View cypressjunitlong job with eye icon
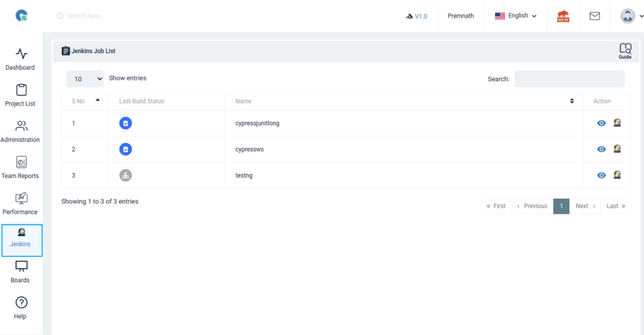 (x=601, y=123)
